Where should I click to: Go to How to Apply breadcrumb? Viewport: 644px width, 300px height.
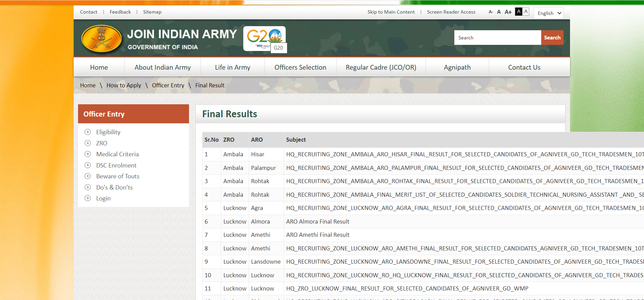(x=124, y=85)
